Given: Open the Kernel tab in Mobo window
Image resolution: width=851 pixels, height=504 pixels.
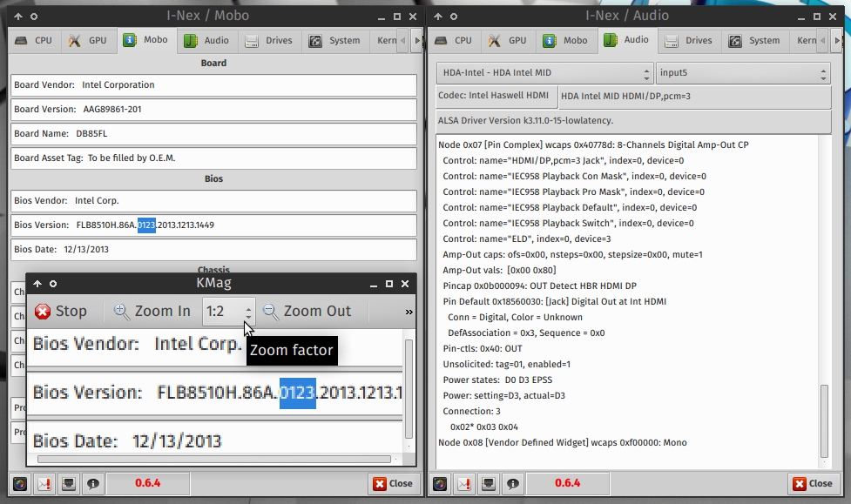Looking at the screenshot, I should (x=384, y=41).
